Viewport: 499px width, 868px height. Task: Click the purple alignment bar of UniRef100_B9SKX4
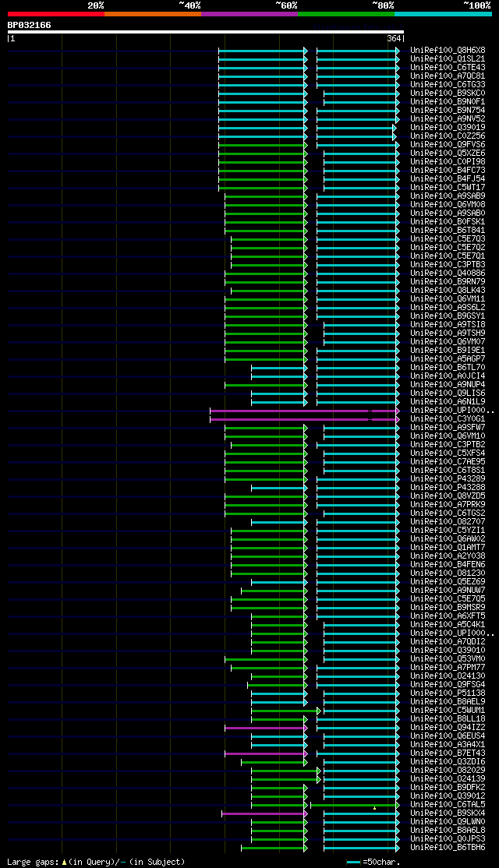[x=264, y=813]
